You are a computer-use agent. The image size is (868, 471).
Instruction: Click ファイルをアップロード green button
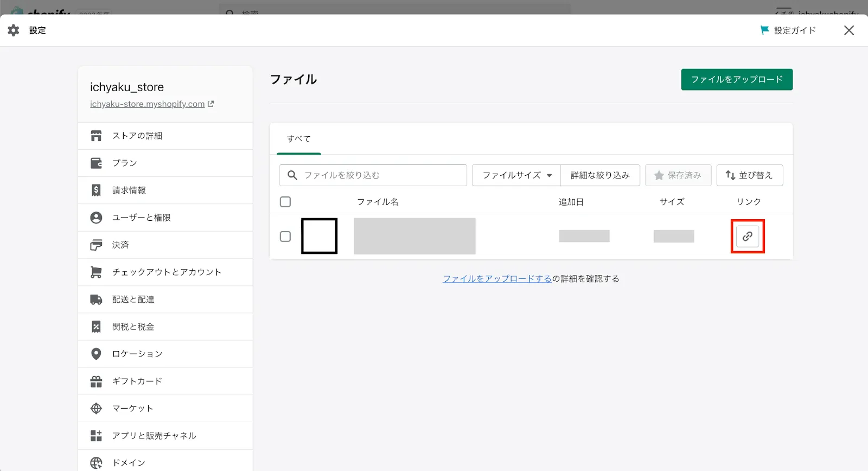pos(737,79)
